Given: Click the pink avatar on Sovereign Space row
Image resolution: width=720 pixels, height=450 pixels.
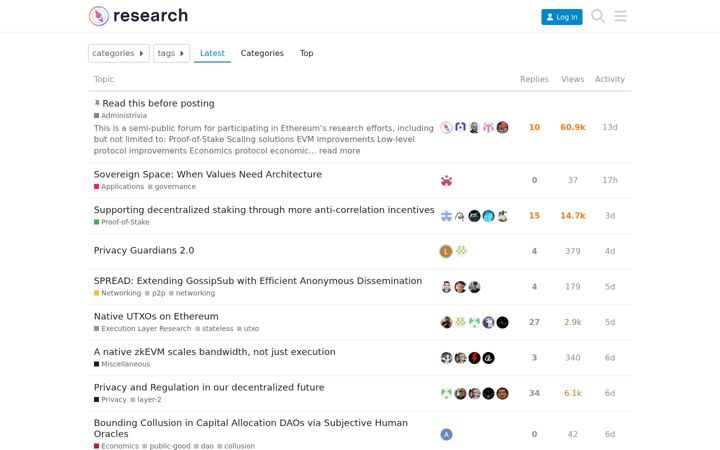Looking at the screenshot, I should (446, 180).
